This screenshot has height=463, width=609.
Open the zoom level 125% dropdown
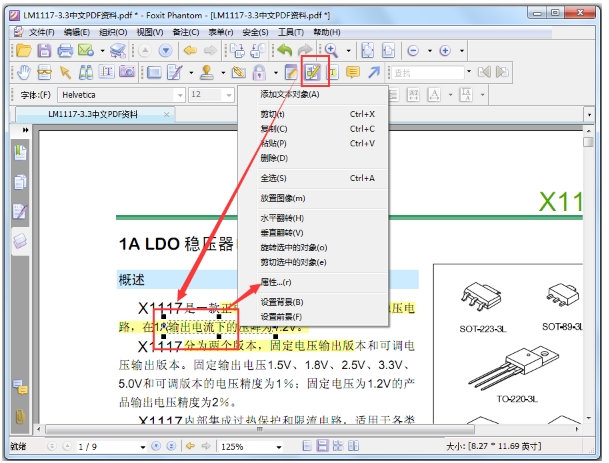point(278,447)
